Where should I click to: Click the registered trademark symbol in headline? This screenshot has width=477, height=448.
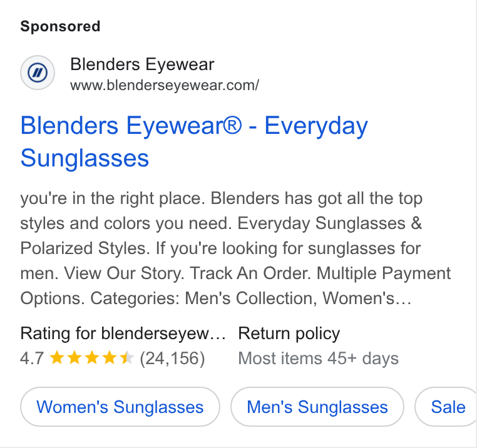232,125
